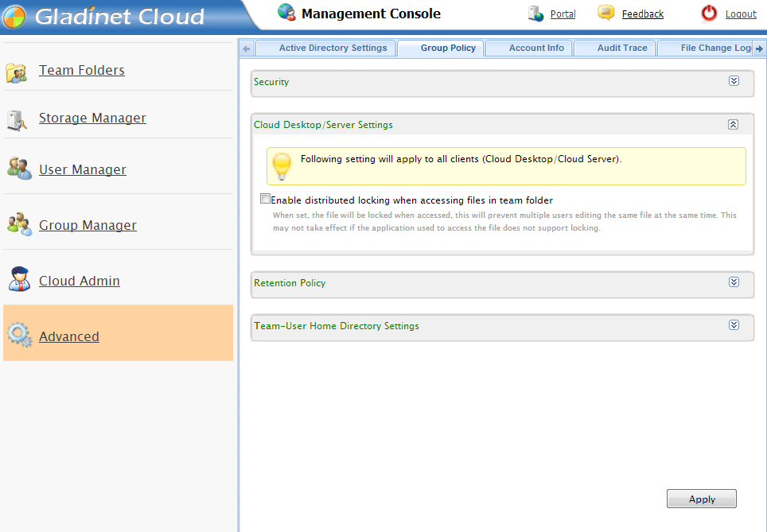Switch to Active Directory Settings tab

click(x=325, y=48)
